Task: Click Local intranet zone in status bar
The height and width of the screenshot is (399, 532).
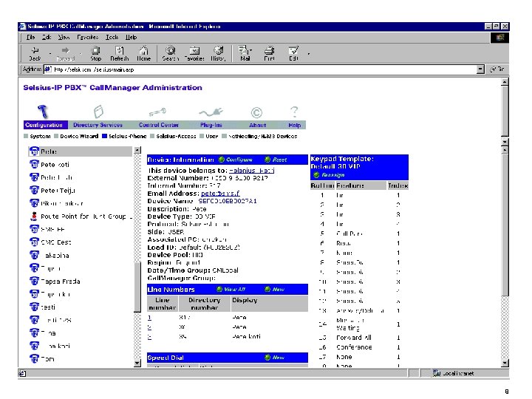Action: pyautogui.click(x=454, y=373)
